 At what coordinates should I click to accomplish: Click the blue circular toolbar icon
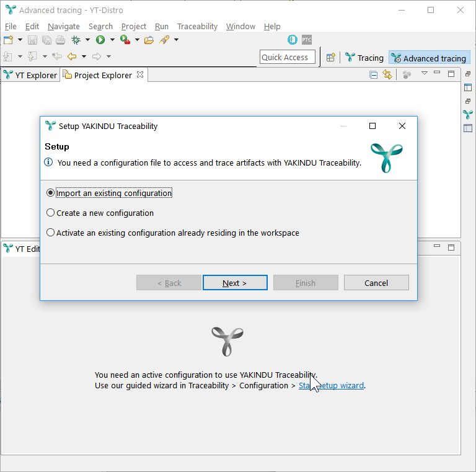coord(293,40)
